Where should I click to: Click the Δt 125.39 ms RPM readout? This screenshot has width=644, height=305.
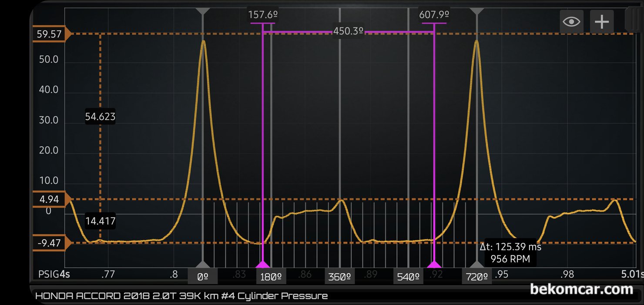click(510, 253)
